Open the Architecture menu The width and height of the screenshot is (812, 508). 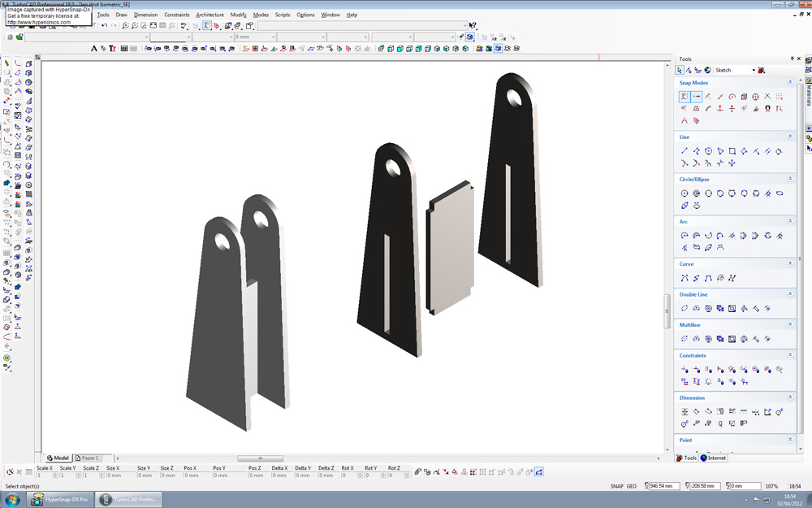[209, 15]
